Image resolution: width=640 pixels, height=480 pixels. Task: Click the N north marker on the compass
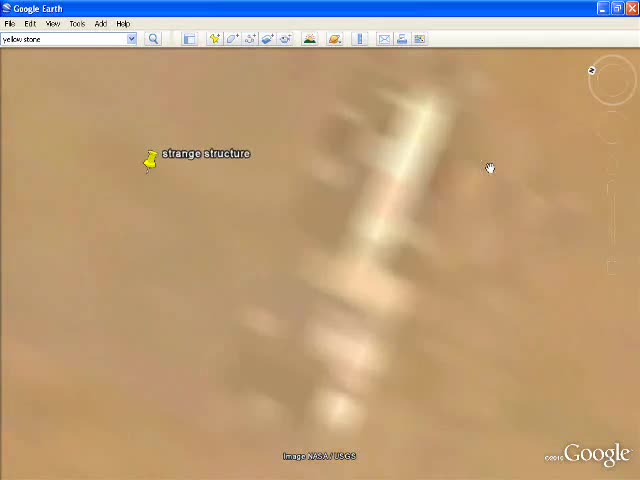click(x=591, y=70)
